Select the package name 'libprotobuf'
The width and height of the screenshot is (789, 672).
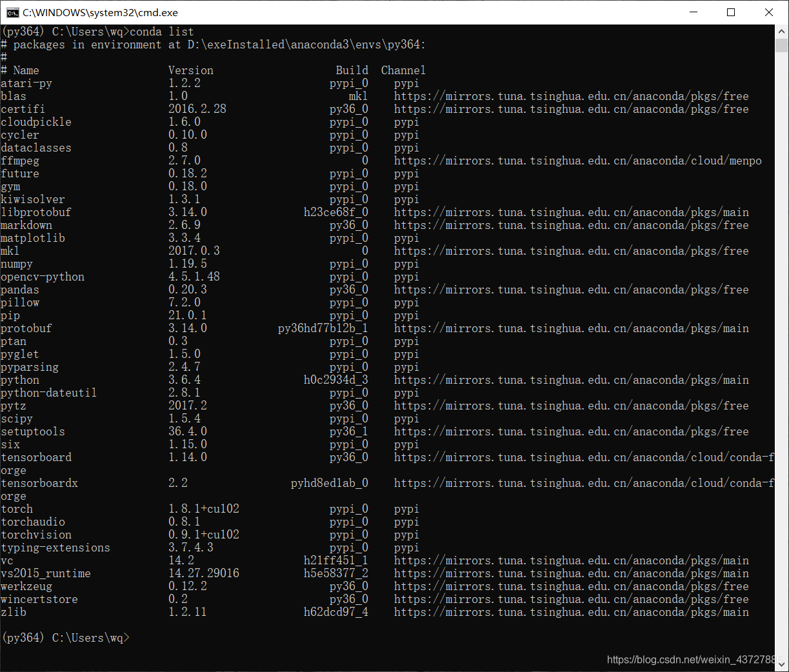[x=36, y=212]
